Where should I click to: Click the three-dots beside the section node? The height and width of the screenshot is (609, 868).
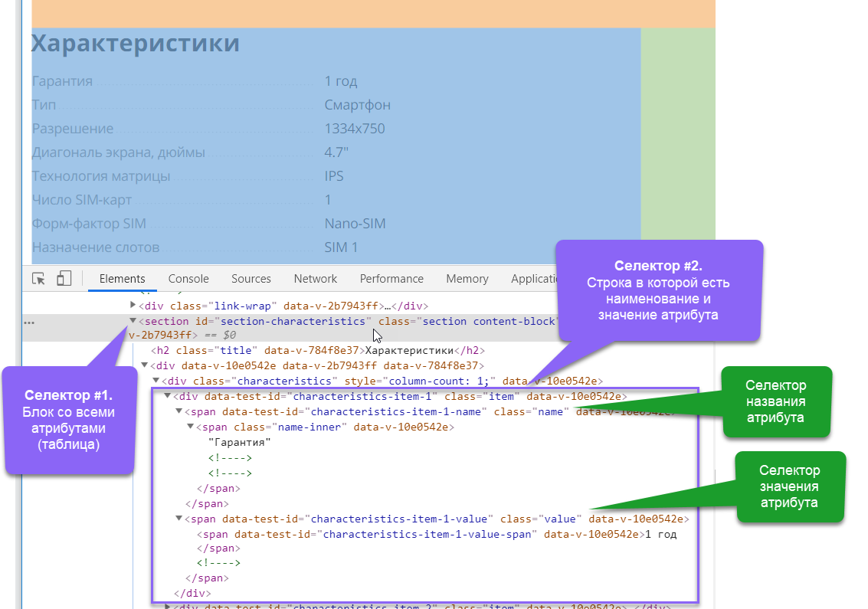click(29, 323)
